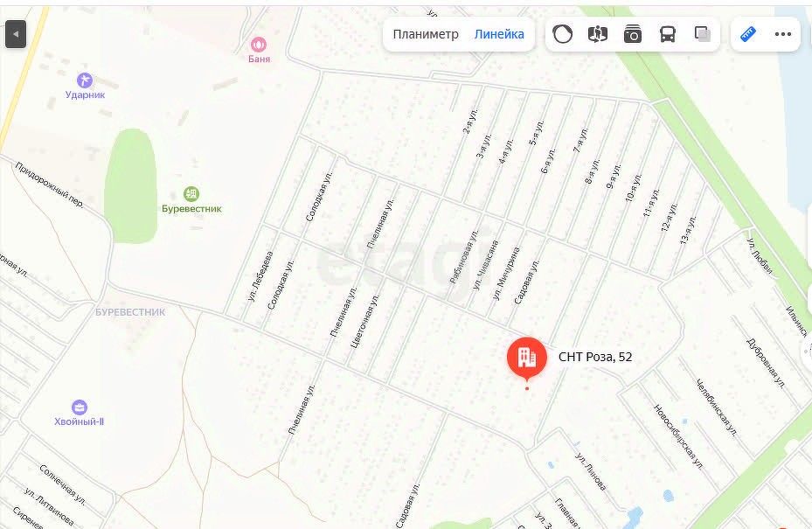Viewport: 812px width, 529px height.
Task: Select the Хвойный-II marker
Action: (x=80, y=407)
